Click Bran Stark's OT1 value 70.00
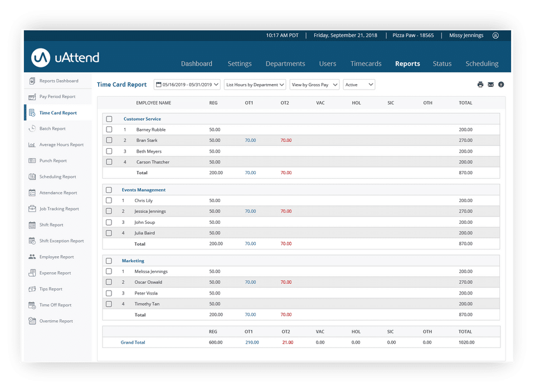 pos(250,140)
